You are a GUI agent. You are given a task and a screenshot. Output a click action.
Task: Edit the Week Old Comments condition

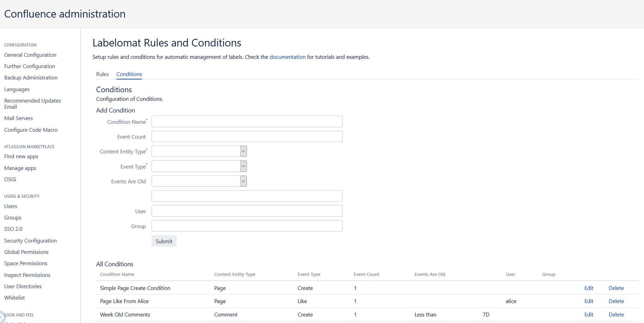pos(589,314)
